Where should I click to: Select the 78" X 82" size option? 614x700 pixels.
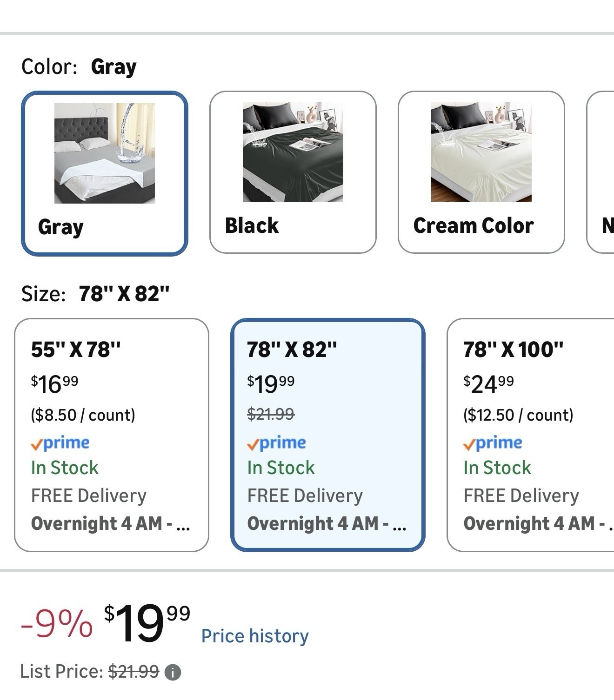[x=327, y=435]
